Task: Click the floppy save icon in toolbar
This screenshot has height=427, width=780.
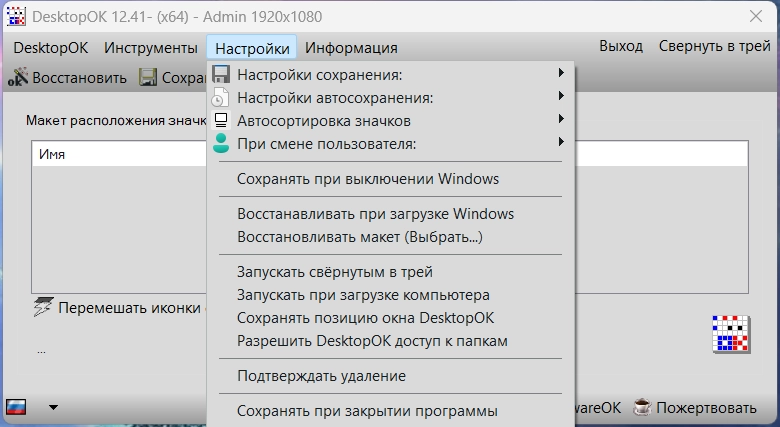Action: click(148, 77)
